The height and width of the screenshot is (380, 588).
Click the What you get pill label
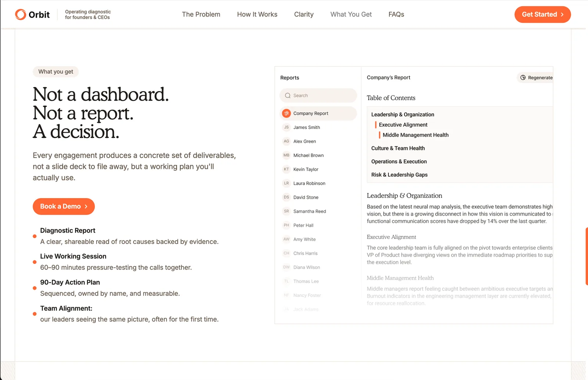point(56,72)
